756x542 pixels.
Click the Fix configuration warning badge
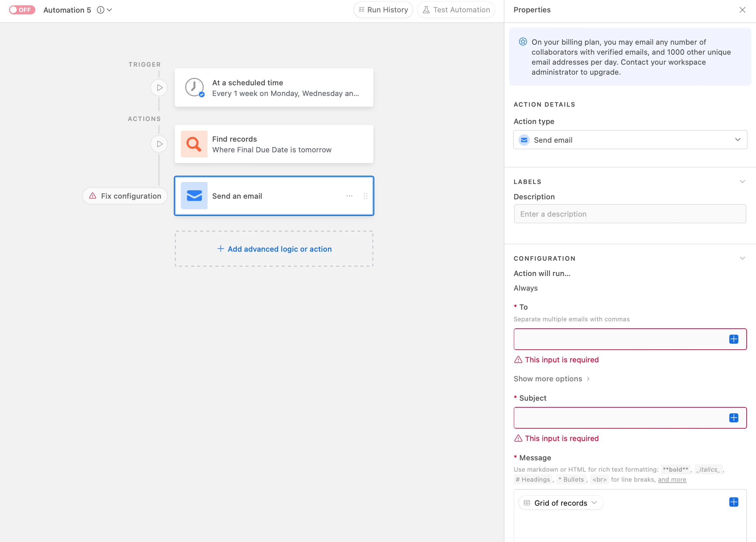125,196
